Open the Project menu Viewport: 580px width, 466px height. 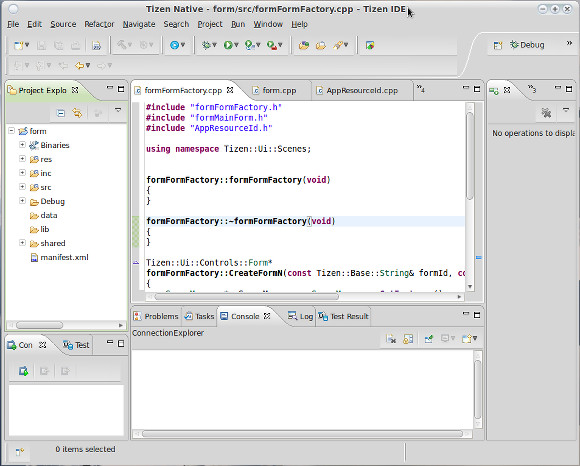(x=210, y=24)
